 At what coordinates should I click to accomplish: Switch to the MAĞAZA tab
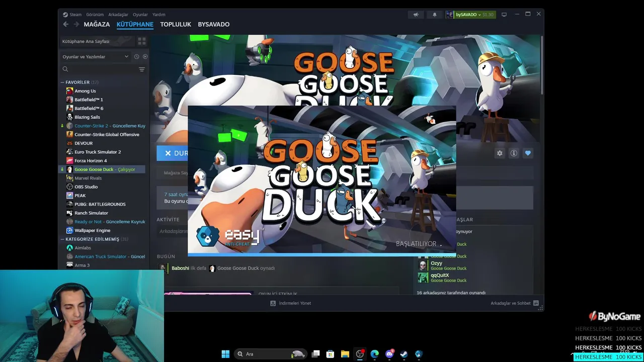click(97, 24)
